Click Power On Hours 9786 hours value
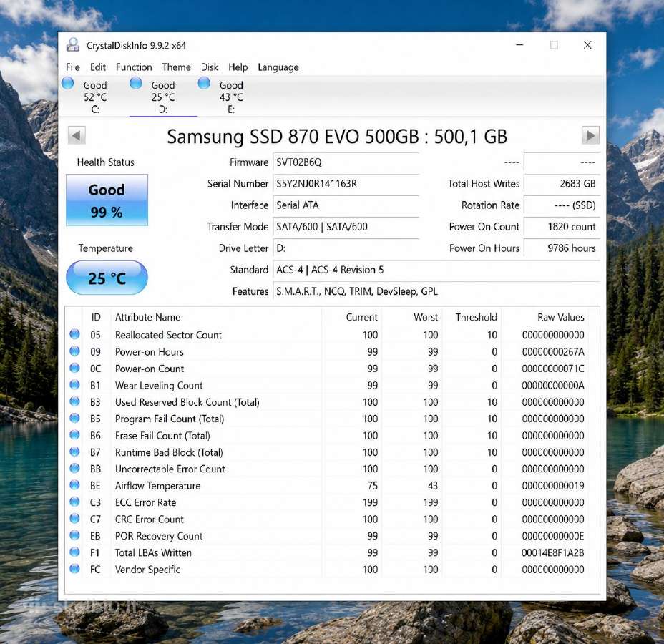The image size is (664, 644). pos(562,248)
